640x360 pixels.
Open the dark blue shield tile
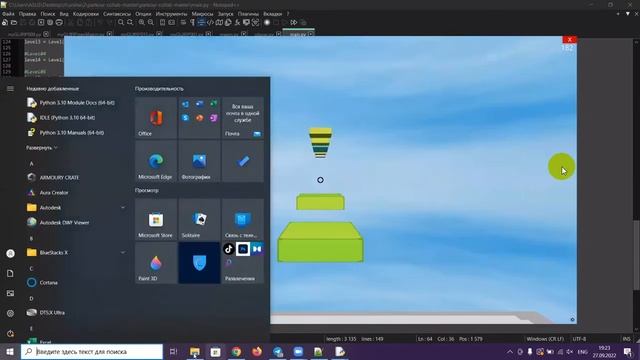tap(199, 263)
